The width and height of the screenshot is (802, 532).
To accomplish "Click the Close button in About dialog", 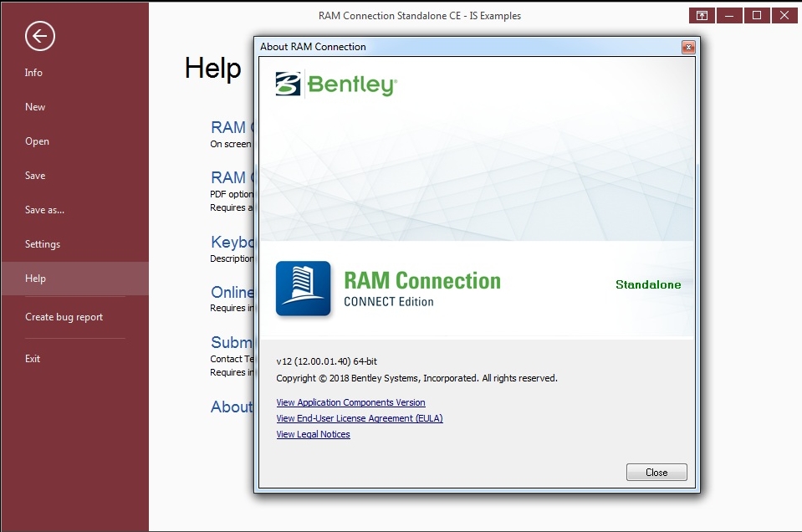I will [x=656, y=472].
